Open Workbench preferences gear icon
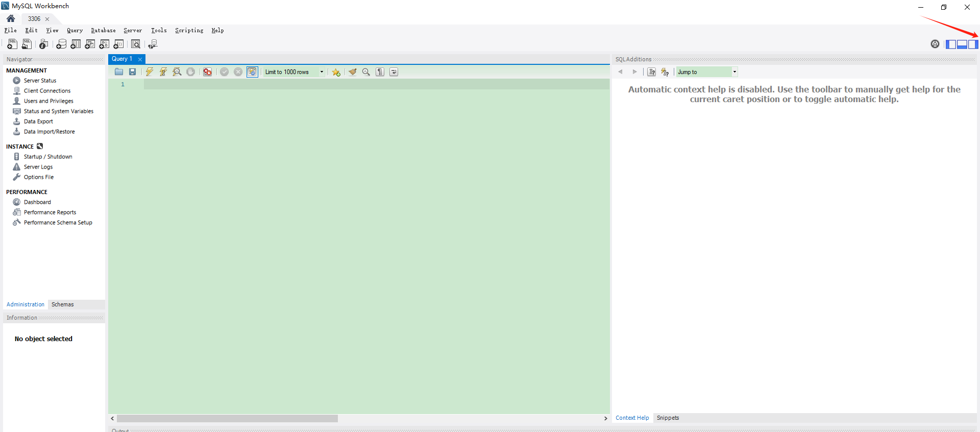 pos(935,44)
